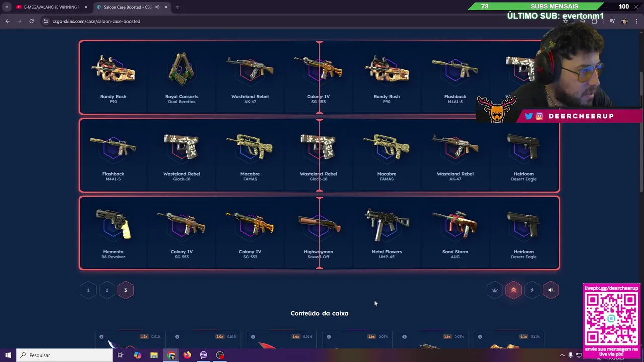Close the E-MEGAVALANCHE WINNING tab
Image resolution: width=644 pixels, height=362 pixels.
pyautogui.click(x=86, y=7)
